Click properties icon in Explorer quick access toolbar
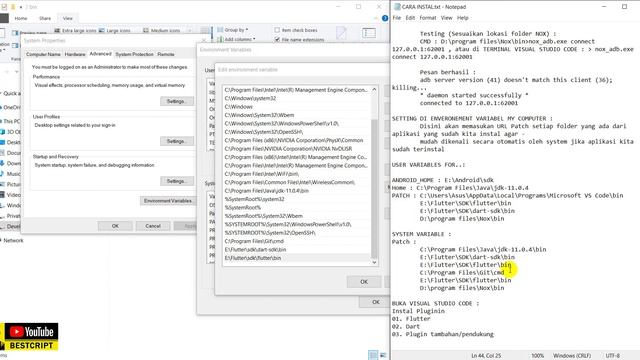 pyautogui.click(x=4, y=7)
